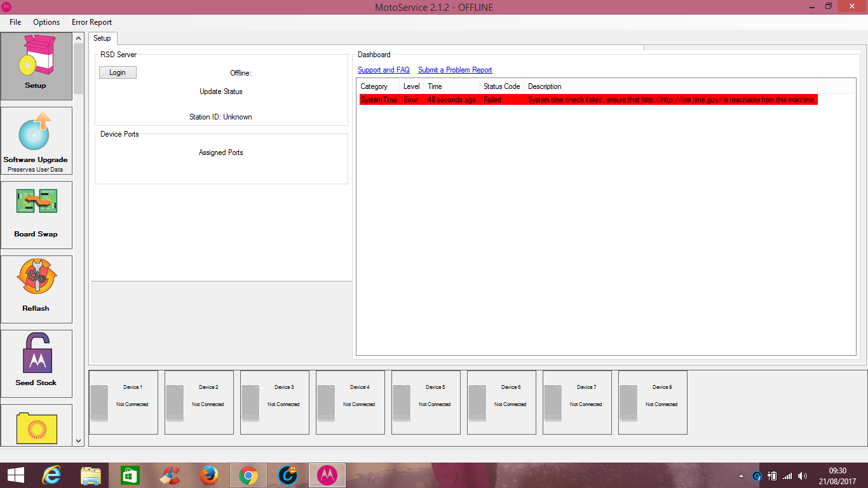
Task: Click the 'Failed' status code cell
Action: (492, 100)
